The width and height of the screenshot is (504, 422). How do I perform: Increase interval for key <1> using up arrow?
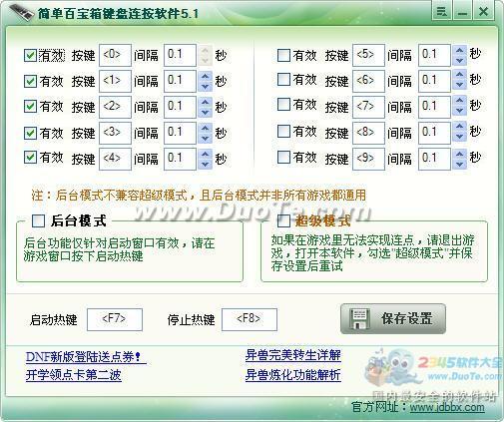tap(206, 77)
